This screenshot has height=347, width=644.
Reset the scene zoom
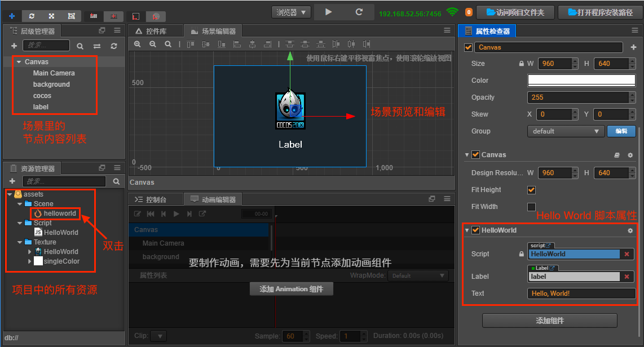pos(168,44)
